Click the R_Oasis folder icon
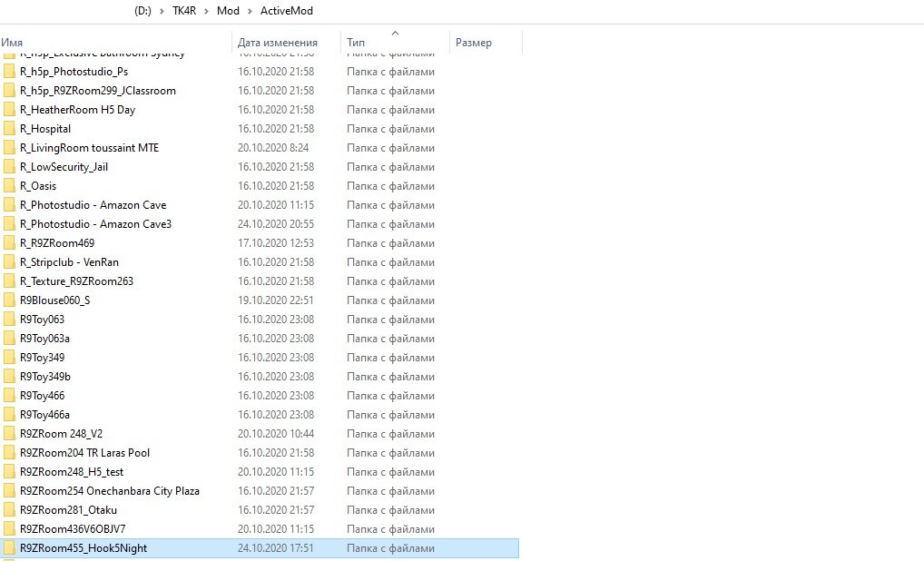Viewport: 924px width, 561px height. click(9, 186)
